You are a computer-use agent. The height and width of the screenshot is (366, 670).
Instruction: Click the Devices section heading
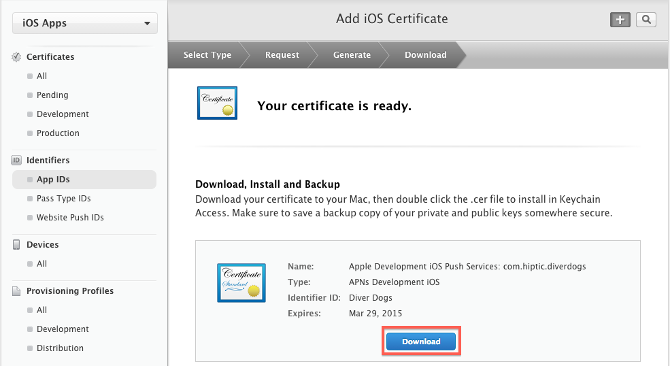(x=42, y=245)
